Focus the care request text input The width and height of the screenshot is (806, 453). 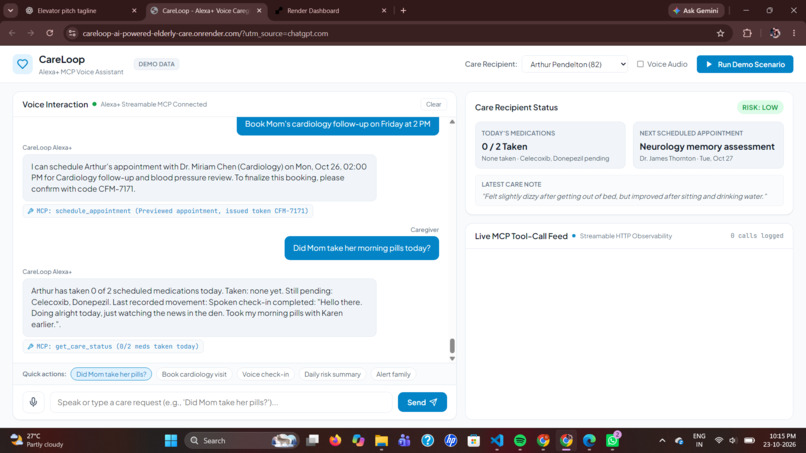[x=221, y=402]
